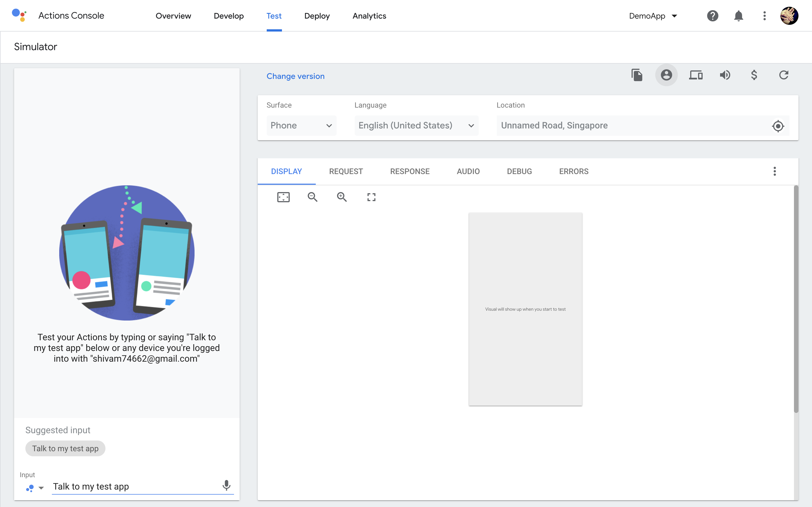812x507 pixels.
Task: Click the Talk to my test app button
Action: tap(65, 449)
